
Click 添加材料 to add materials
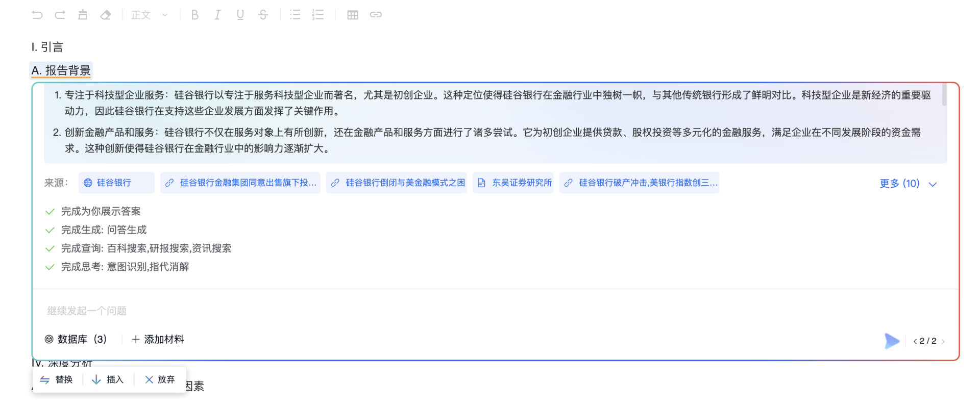point(158,339)
